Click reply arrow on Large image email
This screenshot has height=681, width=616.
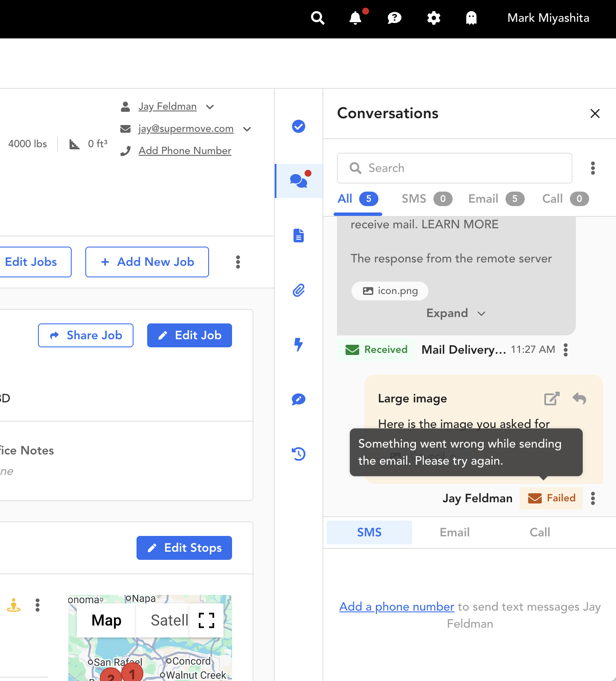tap(579, 399)
